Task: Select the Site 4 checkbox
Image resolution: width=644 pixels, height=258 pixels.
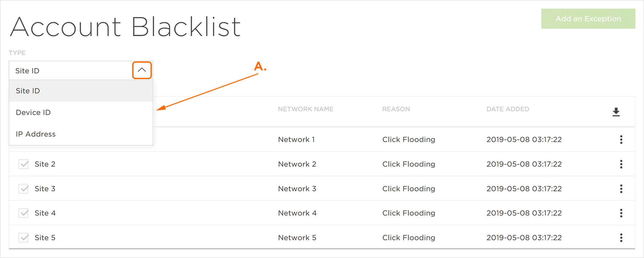Action: [x=23, y=213]
